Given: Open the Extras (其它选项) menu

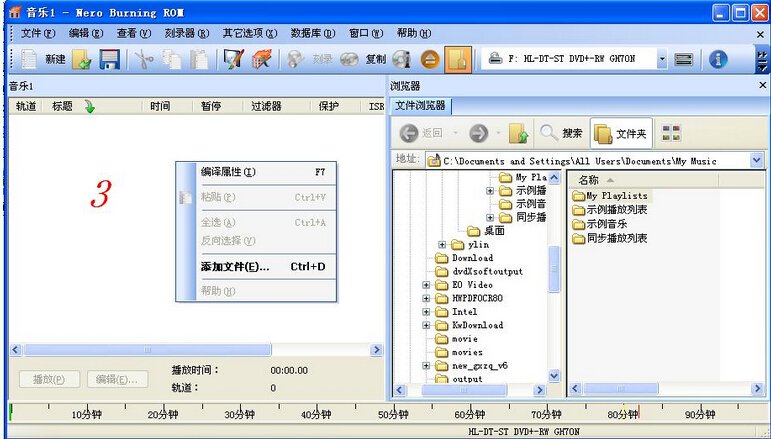Looking at the screenshot, I should click(x=249, y=33).
